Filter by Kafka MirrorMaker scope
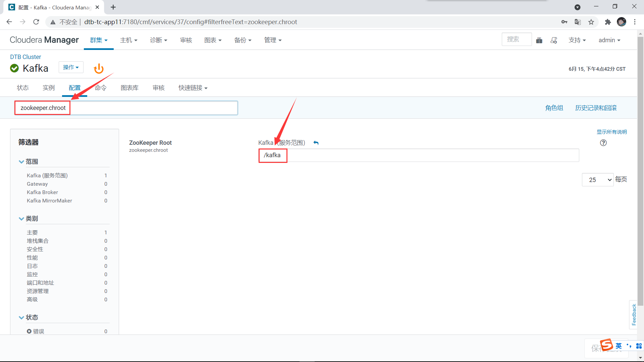 click(x=49, y=201)
